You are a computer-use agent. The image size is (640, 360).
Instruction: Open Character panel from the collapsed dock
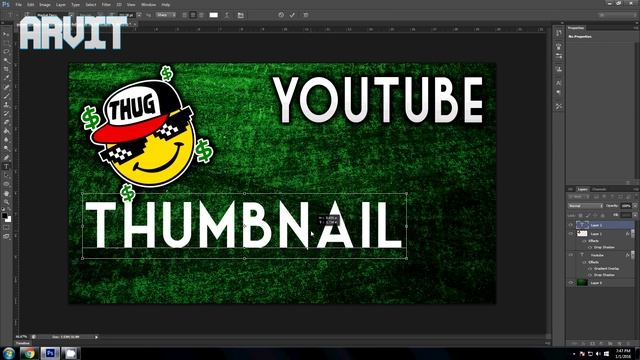pyautogui.click(x=559, y=83)
